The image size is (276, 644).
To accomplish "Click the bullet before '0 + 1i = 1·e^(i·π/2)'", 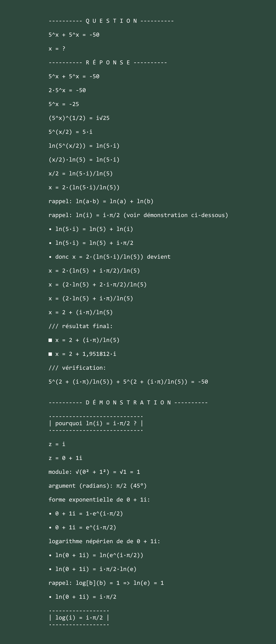I will [x=50, y=514].
